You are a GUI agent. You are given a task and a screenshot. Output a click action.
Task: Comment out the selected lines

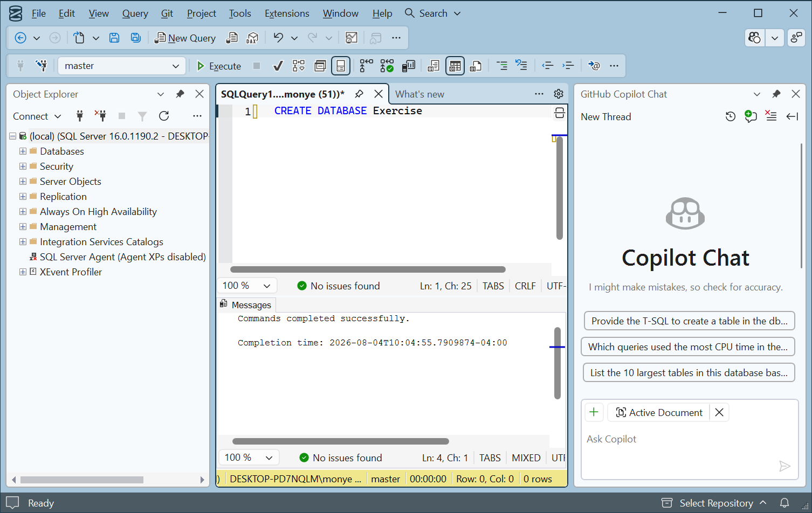click(x=501, y=66)
